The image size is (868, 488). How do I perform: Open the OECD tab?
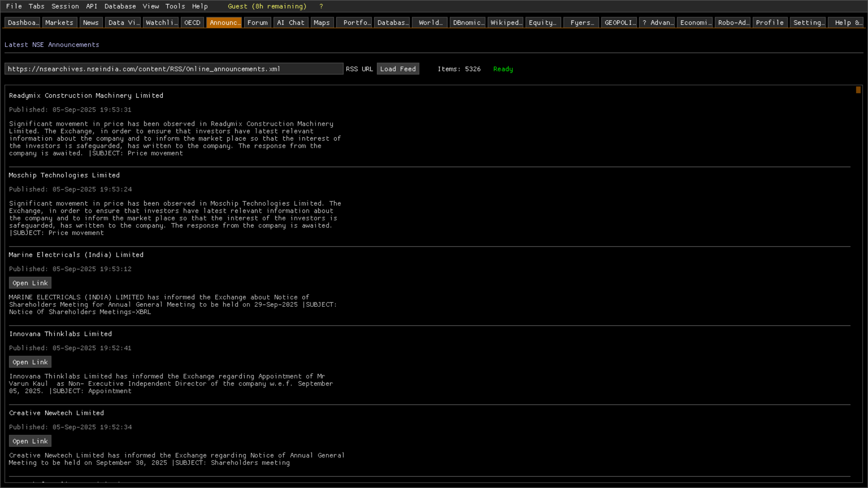coord(192,23)
